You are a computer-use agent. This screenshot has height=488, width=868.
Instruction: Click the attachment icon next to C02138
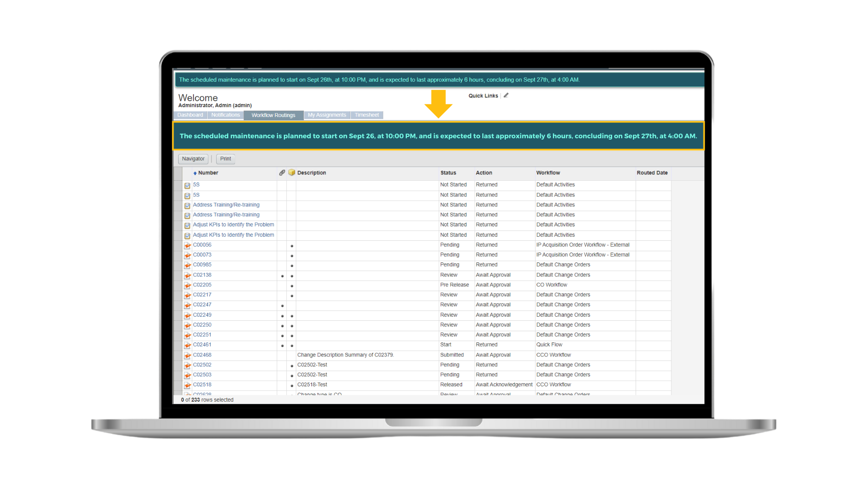tap(281, 275)
